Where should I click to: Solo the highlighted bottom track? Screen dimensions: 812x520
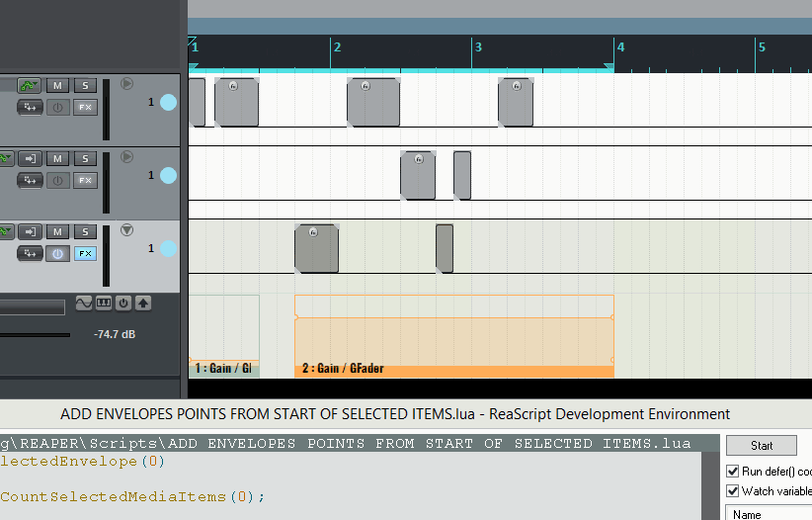point(85,231)
